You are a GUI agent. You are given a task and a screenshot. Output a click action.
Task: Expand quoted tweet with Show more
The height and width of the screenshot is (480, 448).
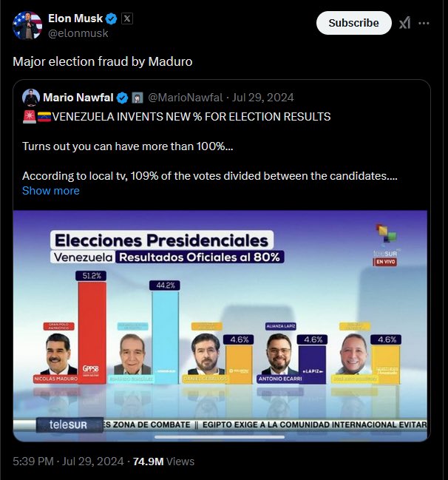click(51, 191)
